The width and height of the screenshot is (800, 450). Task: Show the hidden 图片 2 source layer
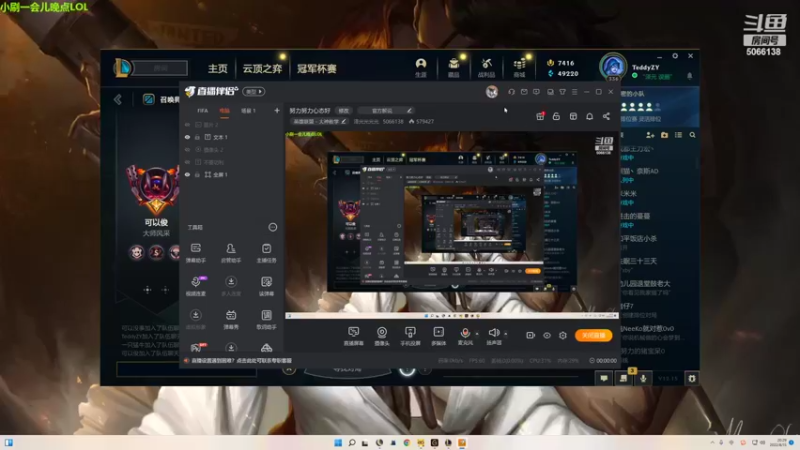187,124
